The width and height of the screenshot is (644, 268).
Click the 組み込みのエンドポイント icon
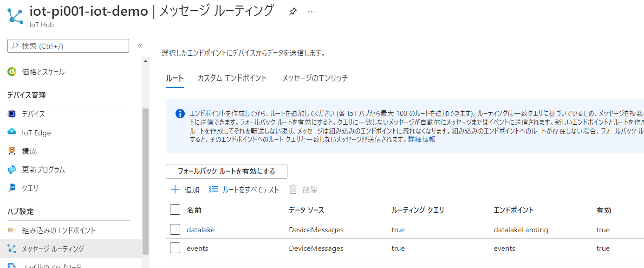click(x=12, y=230)
